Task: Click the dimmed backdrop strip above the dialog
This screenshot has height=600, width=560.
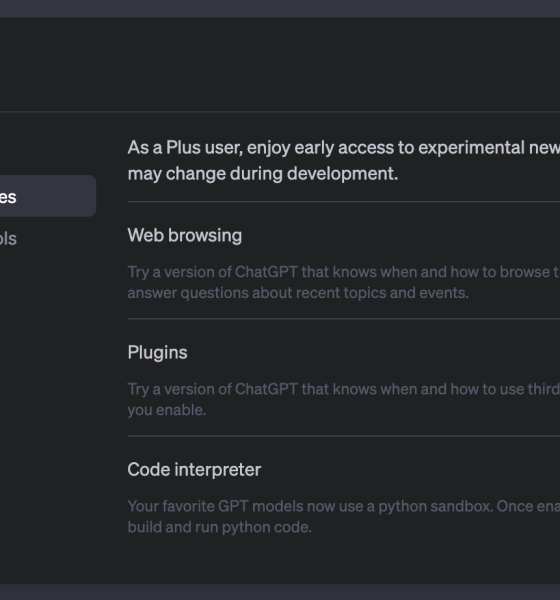Action: 280,8
